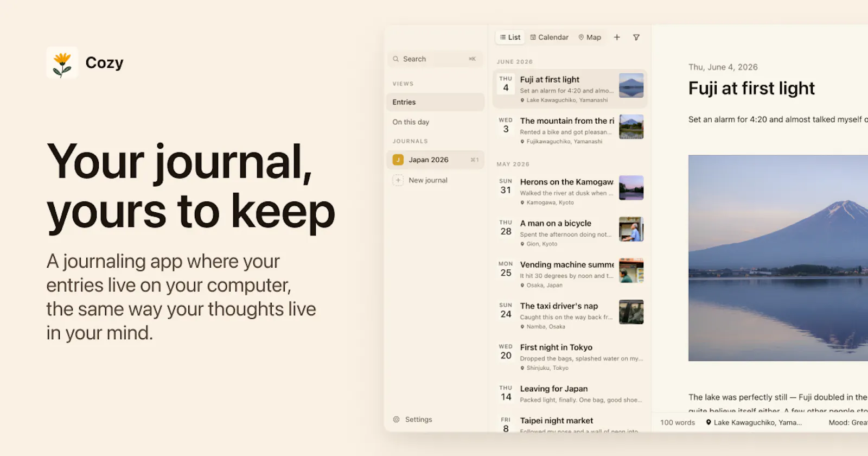
Task: Click the 100 words count
Action: 678,422
